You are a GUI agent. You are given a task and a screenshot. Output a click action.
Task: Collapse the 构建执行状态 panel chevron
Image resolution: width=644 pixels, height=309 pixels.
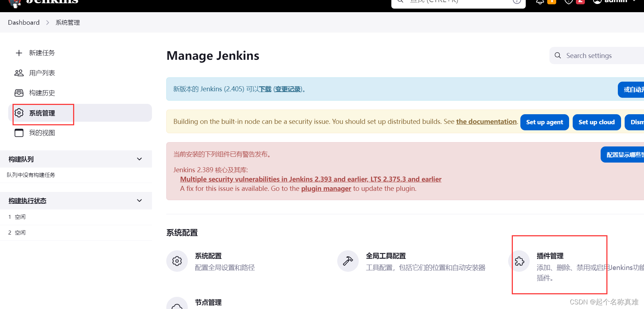139,201
